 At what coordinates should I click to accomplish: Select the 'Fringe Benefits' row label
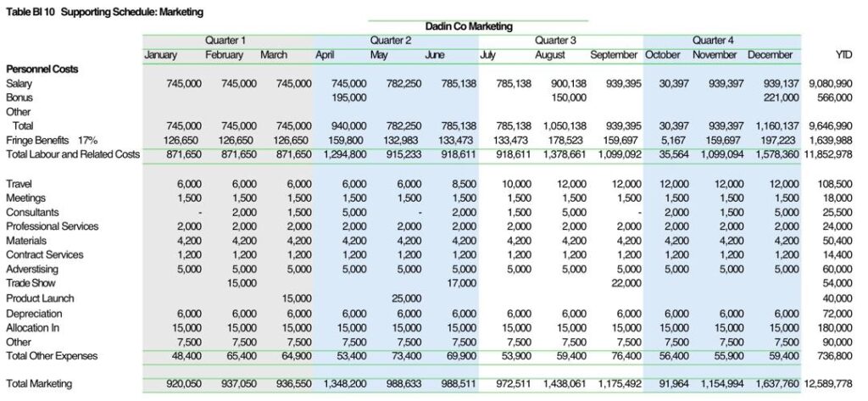[x=37, y=140]
